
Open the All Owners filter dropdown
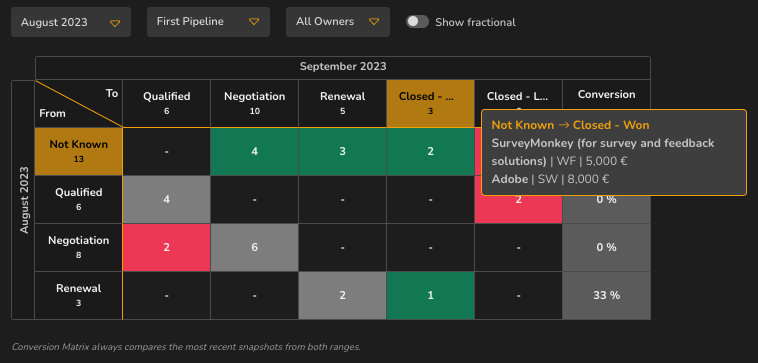[338, 22]
